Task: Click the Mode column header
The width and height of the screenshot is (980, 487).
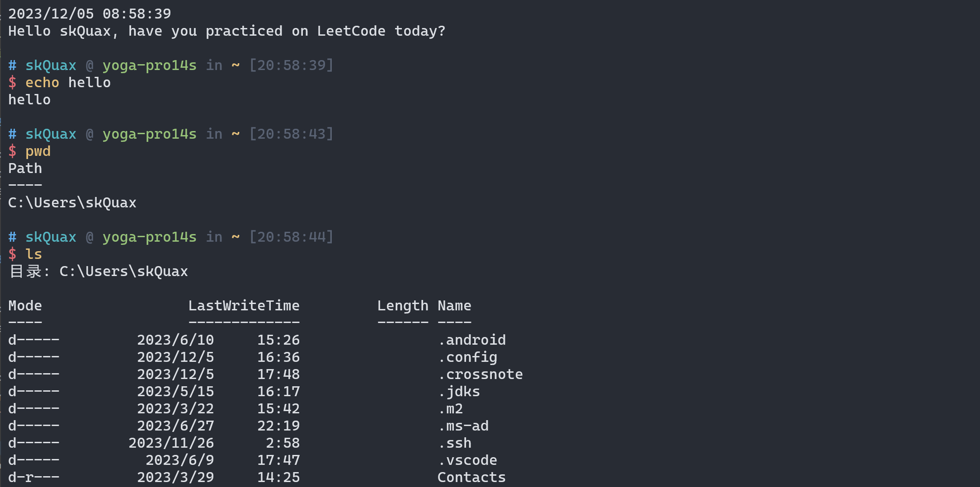Action: tap(25, 305)
